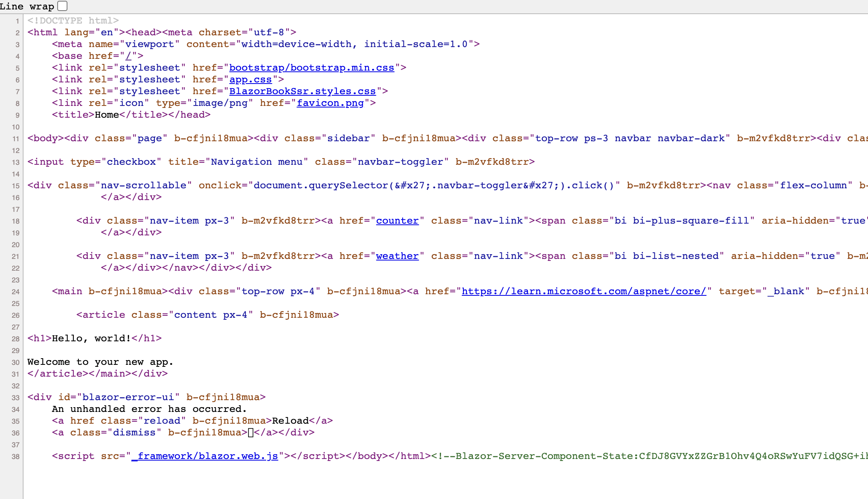Click the DOCTYPE html declaration line

click(x=73, y=21)
